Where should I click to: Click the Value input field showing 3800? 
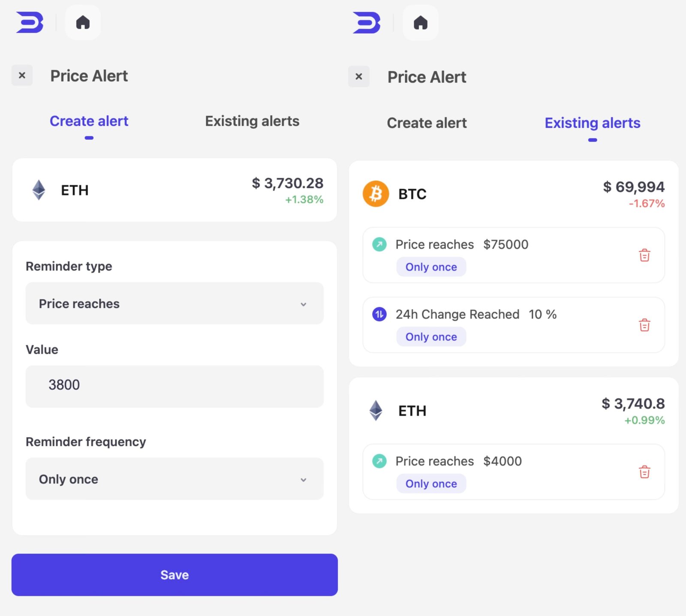click(175, 385)
